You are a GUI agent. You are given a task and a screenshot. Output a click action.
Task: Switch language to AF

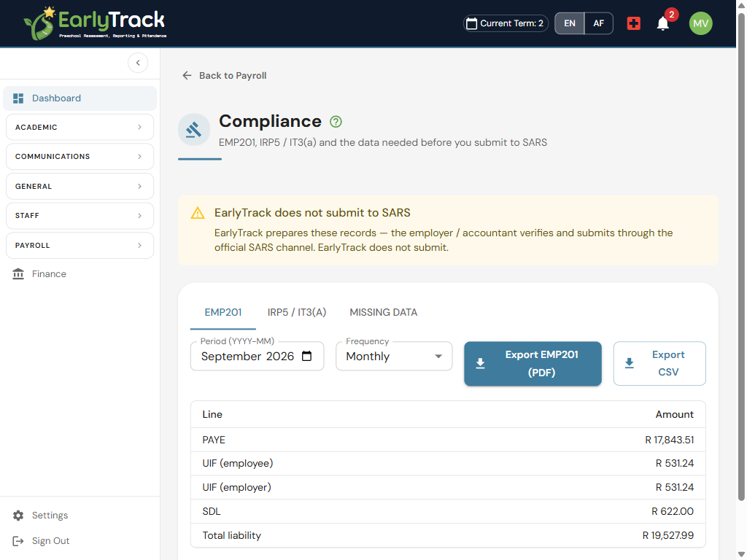click(x=598, y=23)
